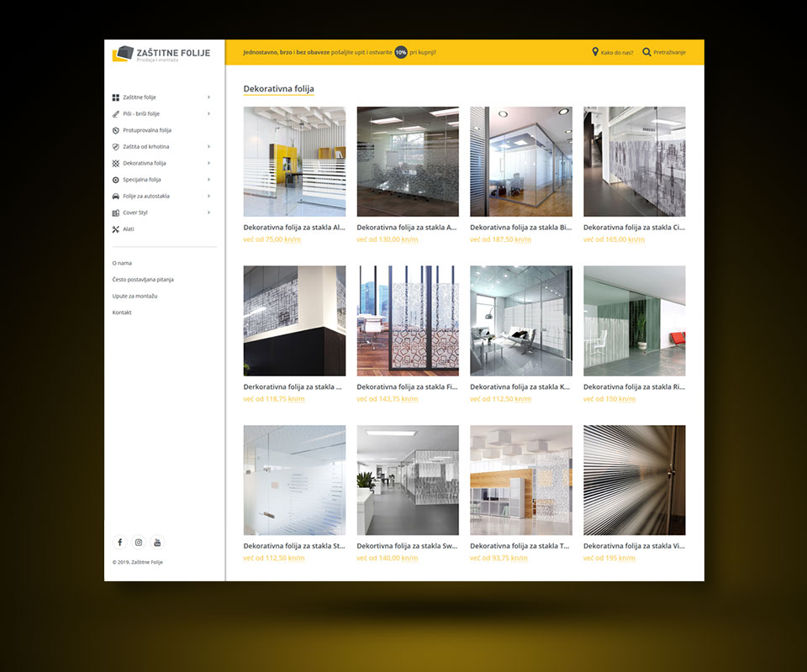Viewport: 807px width, 672px height.
Task: Go to Često postavljana pitanja
Action: 143,279
